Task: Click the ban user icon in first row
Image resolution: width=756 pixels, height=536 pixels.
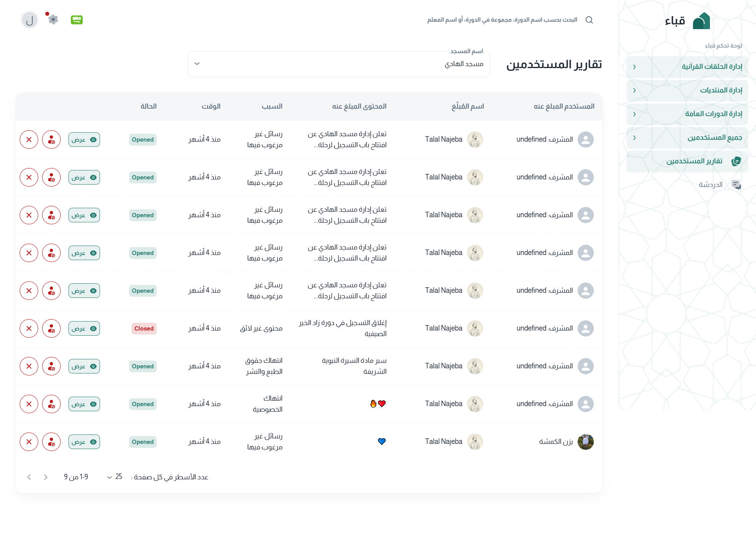Action: [52, 140]
